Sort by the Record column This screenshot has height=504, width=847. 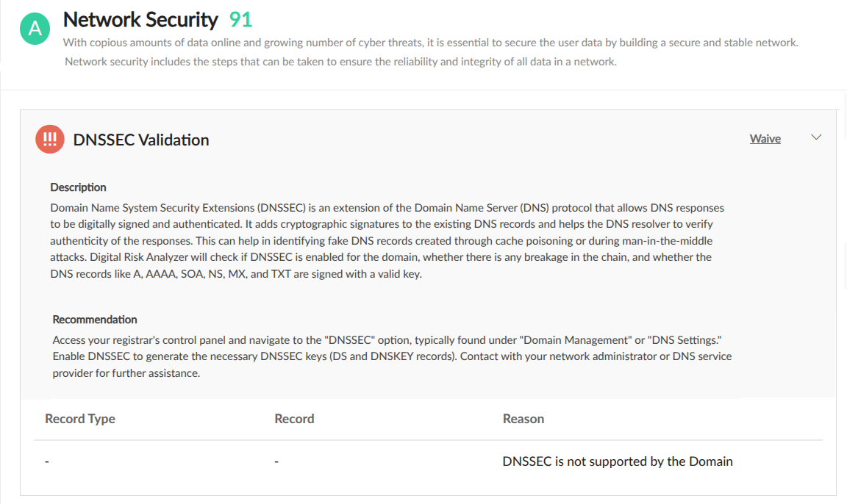pyautogui.click(x=294, y=419)
